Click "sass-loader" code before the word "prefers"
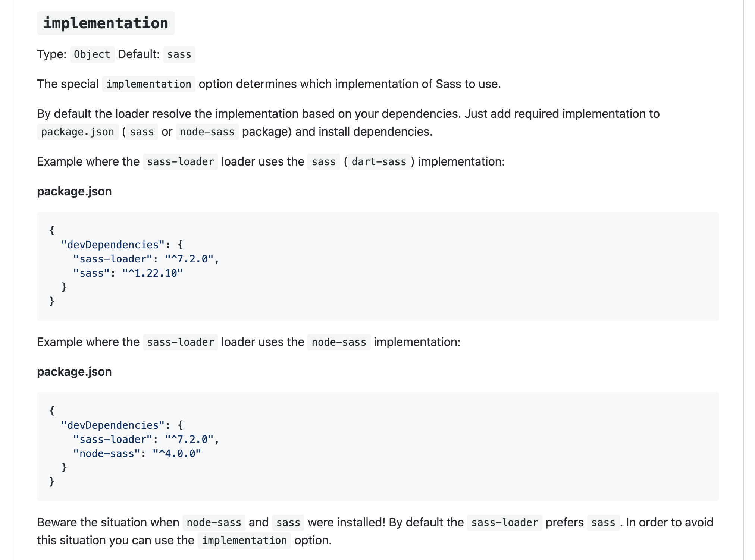The width and height of the screenshot is (755, 560). coord(504,523)
